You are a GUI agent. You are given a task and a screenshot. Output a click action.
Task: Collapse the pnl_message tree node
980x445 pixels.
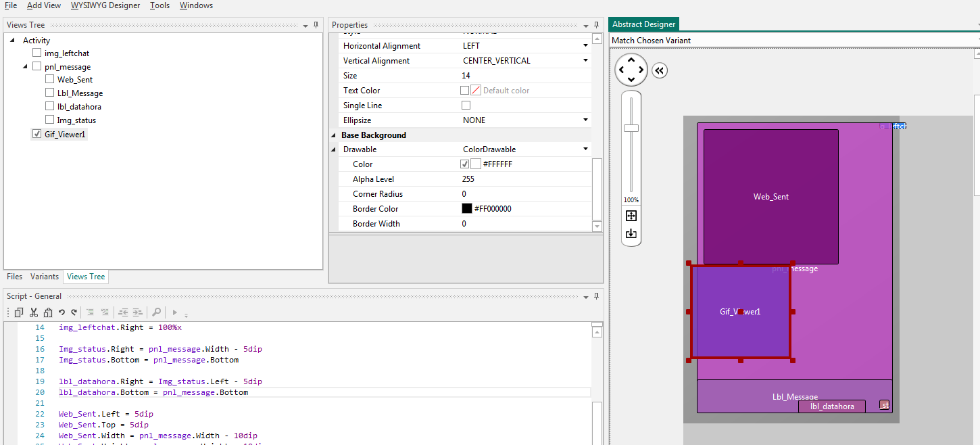tap(26, 67)
